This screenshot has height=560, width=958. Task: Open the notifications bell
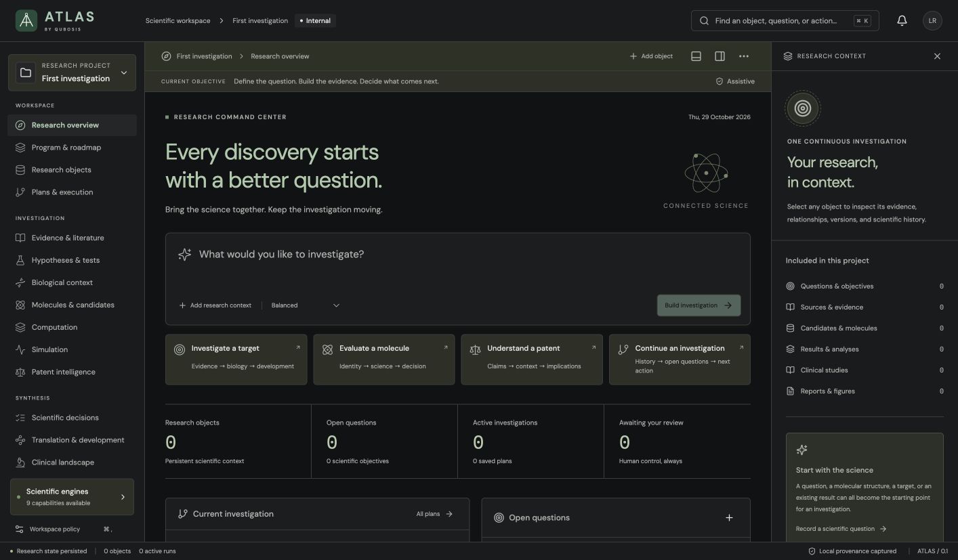pyautogui.click(x=902, y=21)
